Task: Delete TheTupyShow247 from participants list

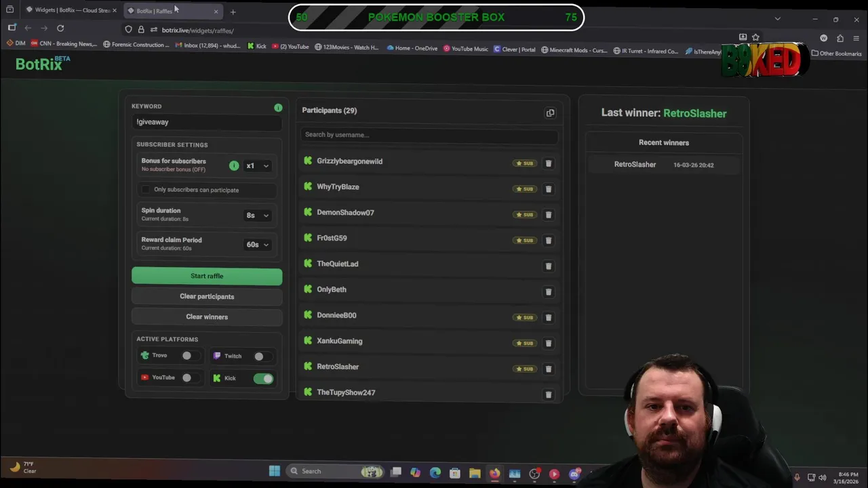Action: [x=549, y=394]
